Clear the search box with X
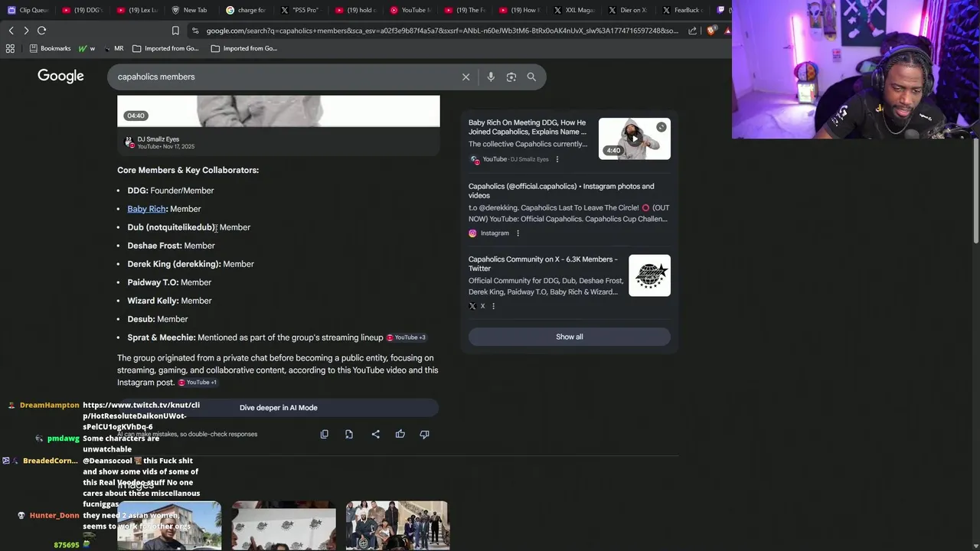This screenshot has width=980, height=551. (465, 77)
